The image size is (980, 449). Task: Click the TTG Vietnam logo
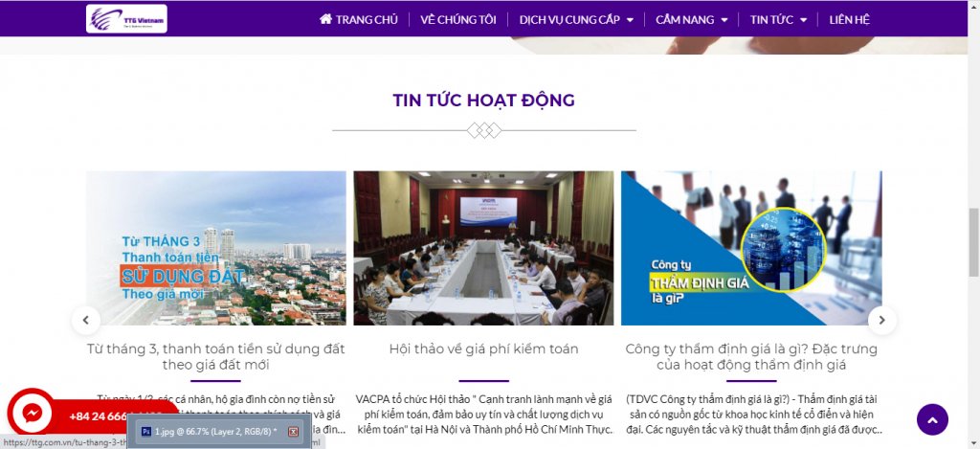click(x=127, y=19)
